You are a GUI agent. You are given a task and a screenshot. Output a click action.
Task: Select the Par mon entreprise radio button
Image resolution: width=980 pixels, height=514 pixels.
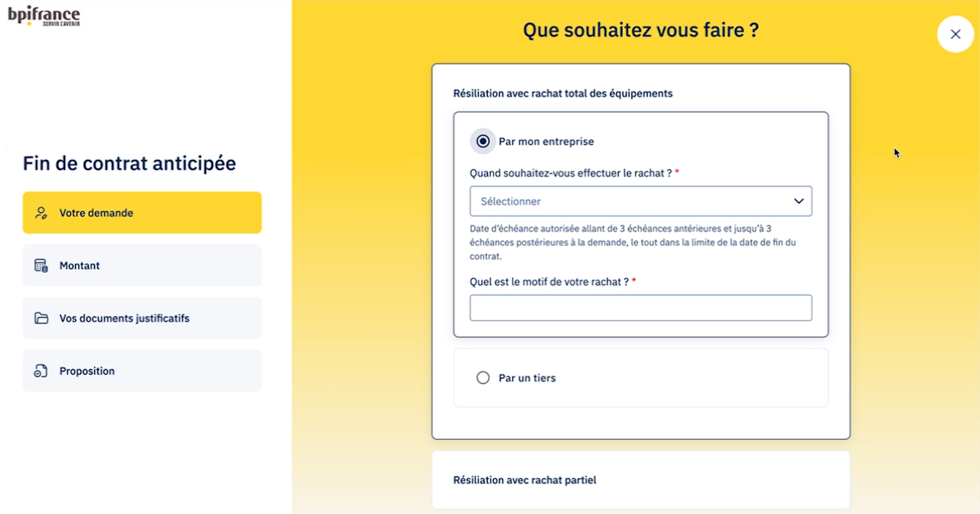click(483, 142)
